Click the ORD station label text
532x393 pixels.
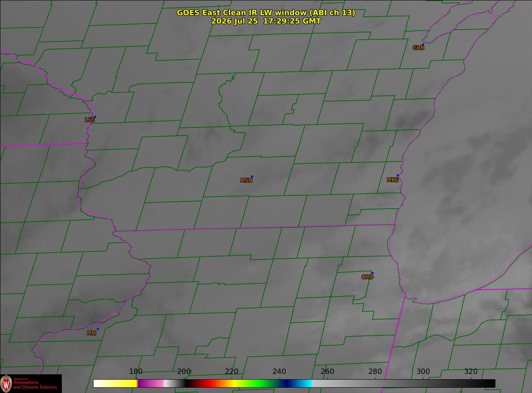click(x=367, y=277)
